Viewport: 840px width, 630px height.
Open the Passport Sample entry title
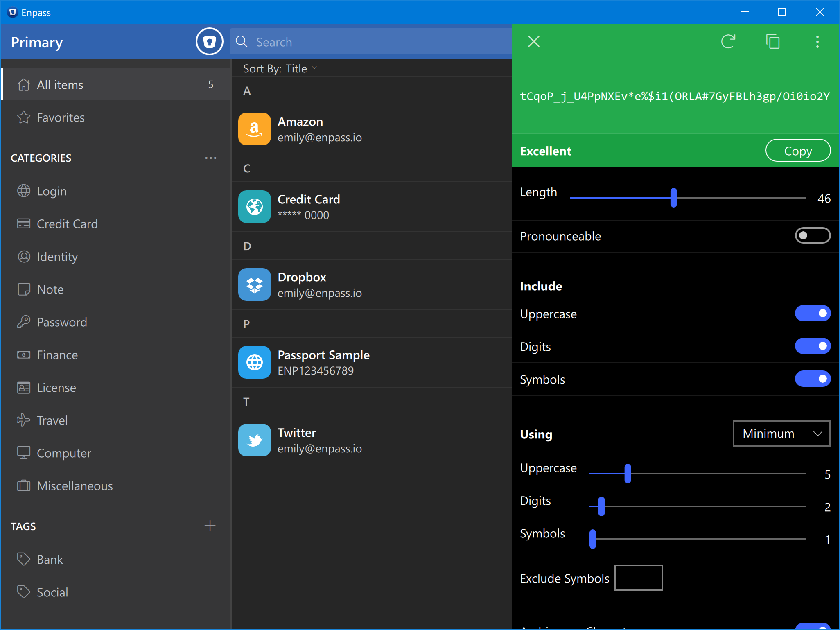point(323,355)
